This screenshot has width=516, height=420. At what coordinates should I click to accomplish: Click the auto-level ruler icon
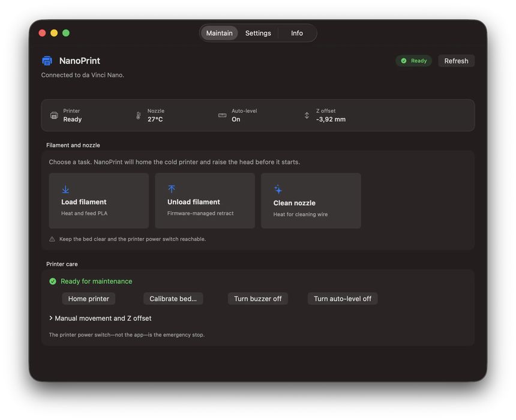point(222,115)
